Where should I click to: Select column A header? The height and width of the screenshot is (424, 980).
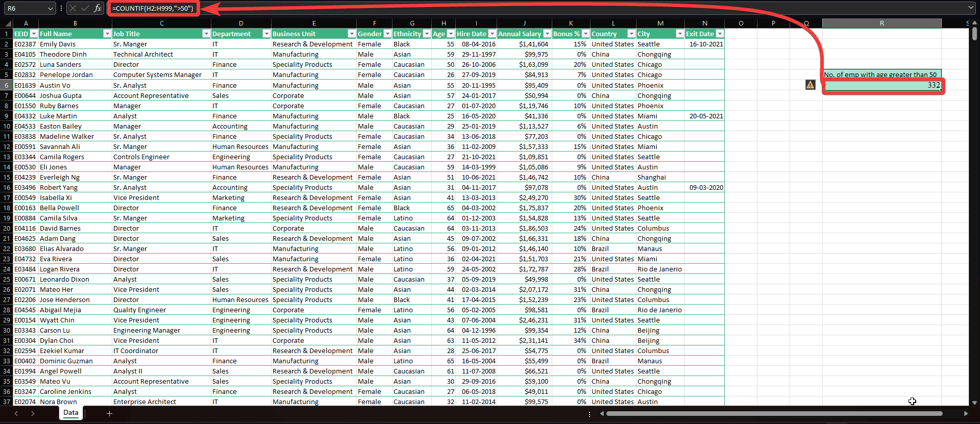tap(26, 23)
